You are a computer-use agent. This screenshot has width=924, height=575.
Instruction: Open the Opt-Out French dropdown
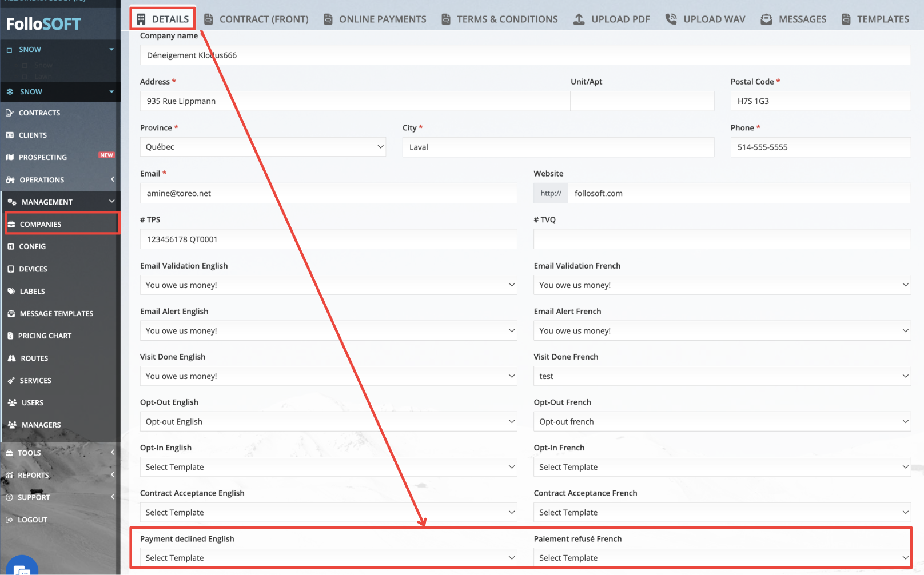tap(722, 421)
